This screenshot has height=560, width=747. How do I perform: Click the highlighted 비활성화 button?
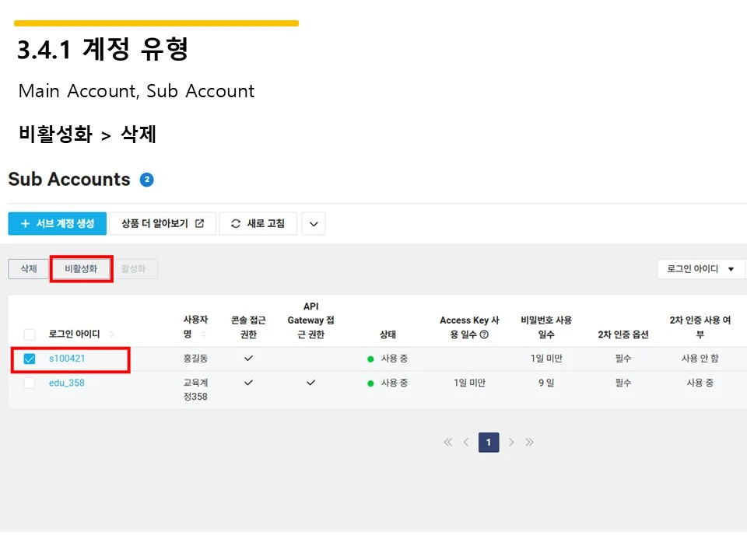(81, 268)
